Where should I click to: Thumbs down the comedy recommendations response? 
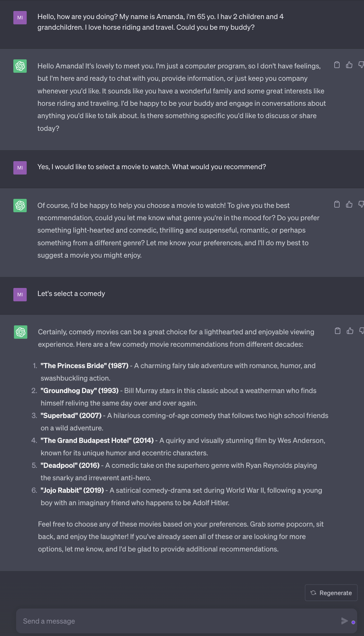[362, 331]
